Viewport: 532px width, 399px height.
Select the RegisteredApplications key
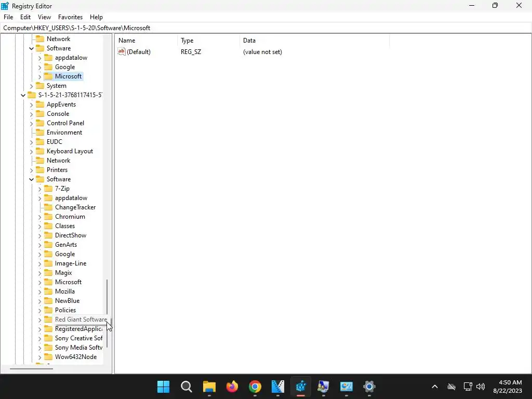(x=79, y=329)
